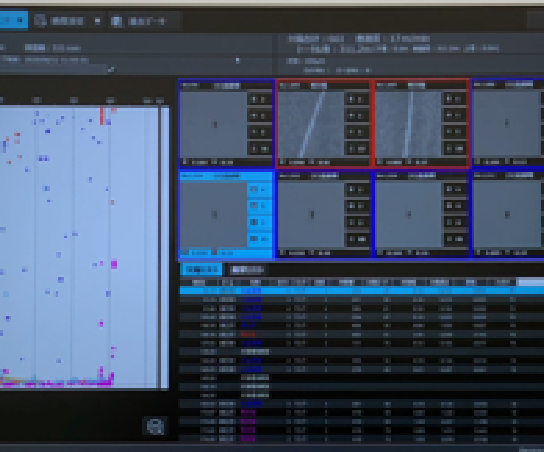Switch to the inactive tab below the thumbnails
Image resolution: width=544 pixels, height=452 pixels.
click(247, 270)
